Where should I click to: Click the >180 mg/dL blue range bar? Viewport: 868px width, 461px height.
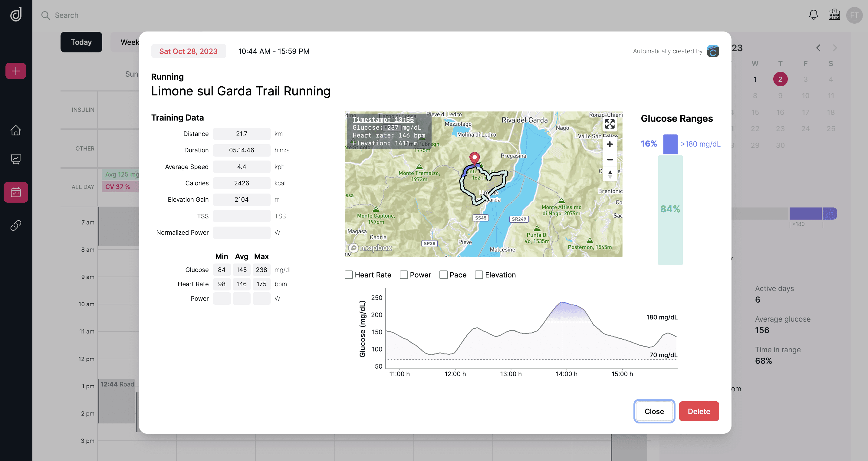coord(670,144)
